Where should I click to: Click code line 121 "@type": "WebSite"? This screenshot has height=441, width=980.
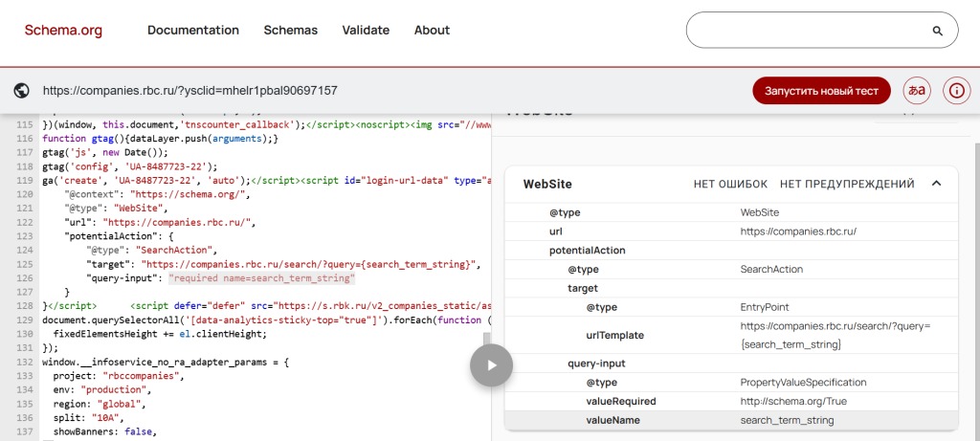(115, 208)
